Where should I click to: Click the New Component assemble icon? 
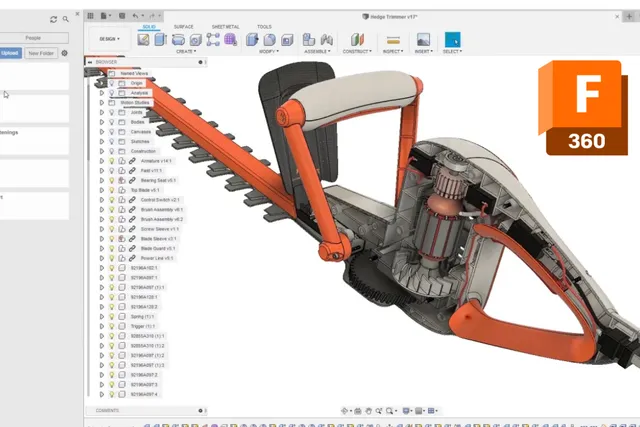309,40
